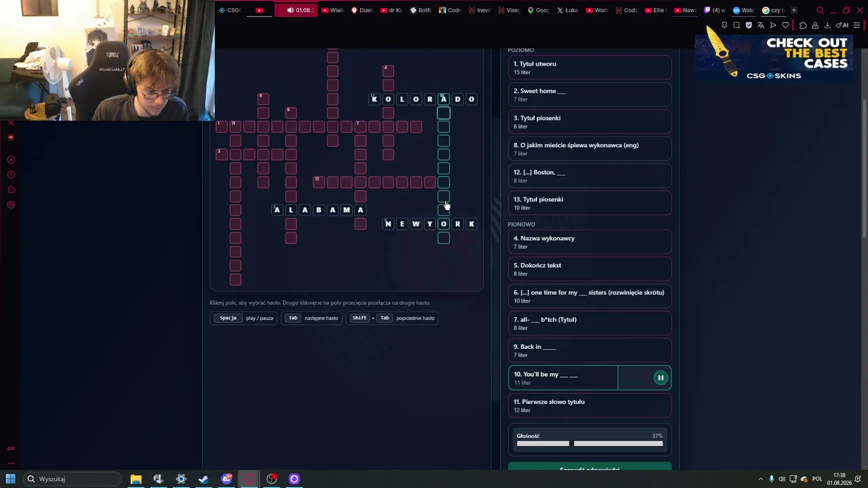This screenshot has width=868, height=488.
Task: Click the Windows taskbar search box
Action: click(x=73, y=479)
